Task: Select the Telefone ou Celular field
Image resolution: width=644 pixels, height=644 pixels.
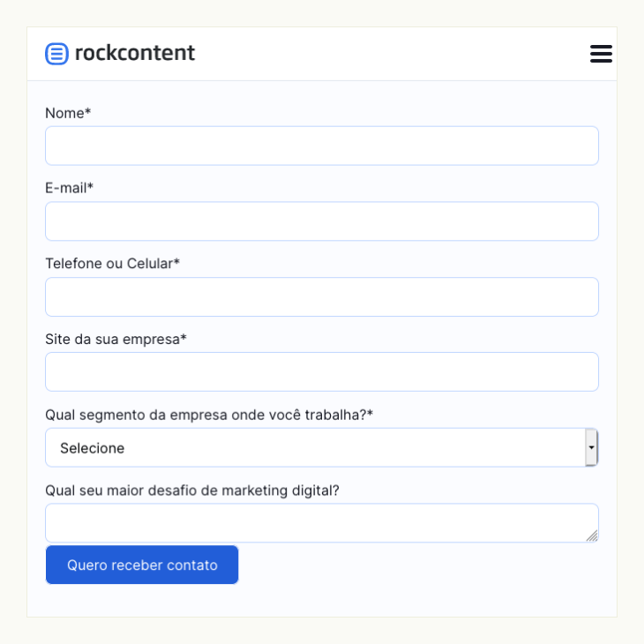Action: pos(322,296)
